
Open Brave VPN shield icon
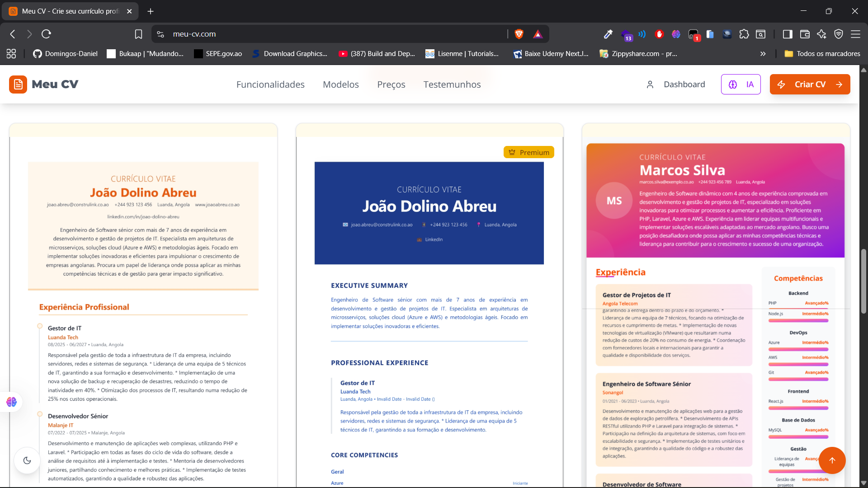tap(839, 34)
